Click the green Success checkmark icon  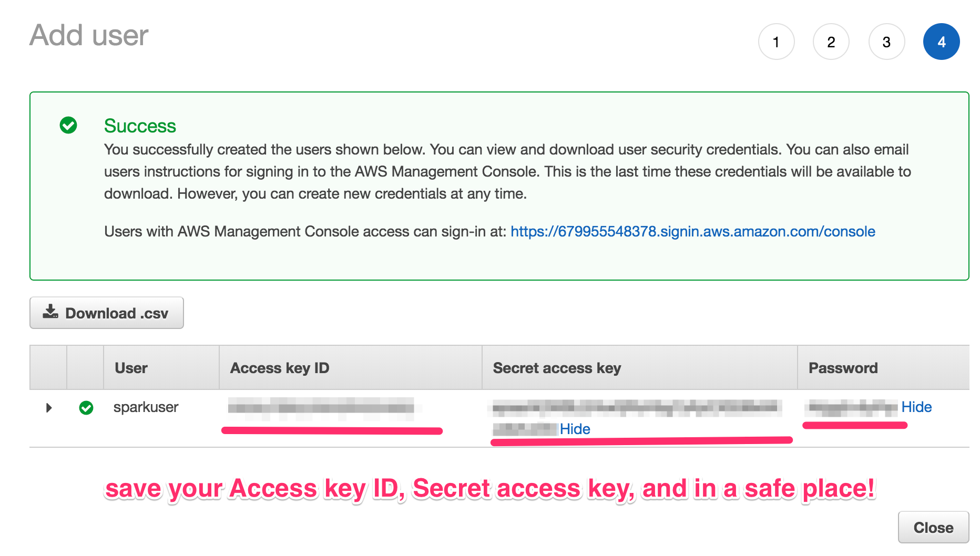[68, 125]
